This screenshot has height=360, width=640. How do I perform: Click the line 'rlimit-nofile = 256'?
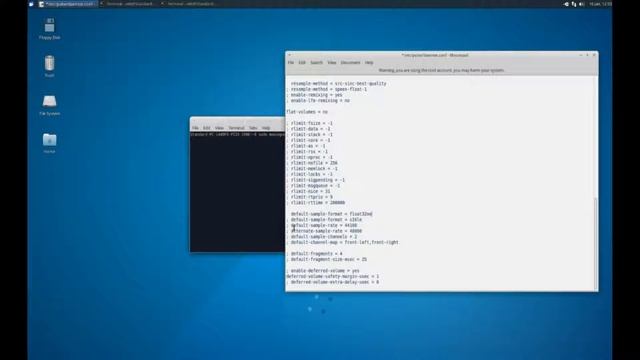point(312,163)
